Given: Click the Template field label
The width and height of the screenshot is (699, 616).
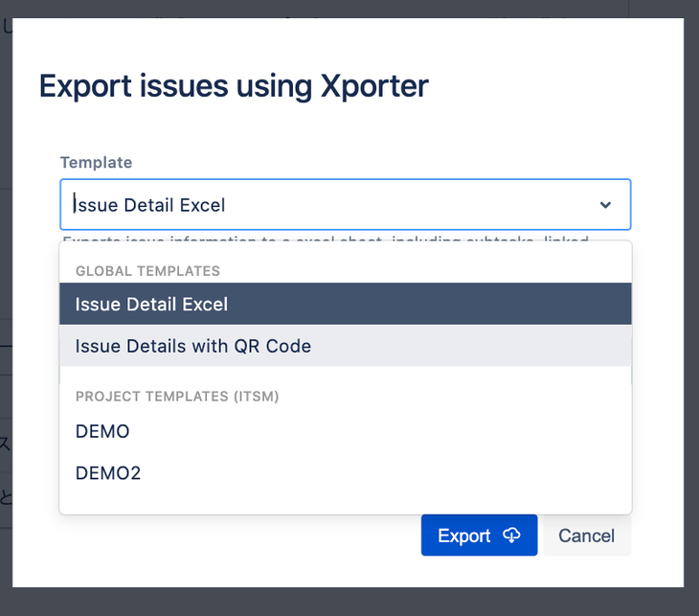Looking at the screenshot, I should click(x=96, y=163).
